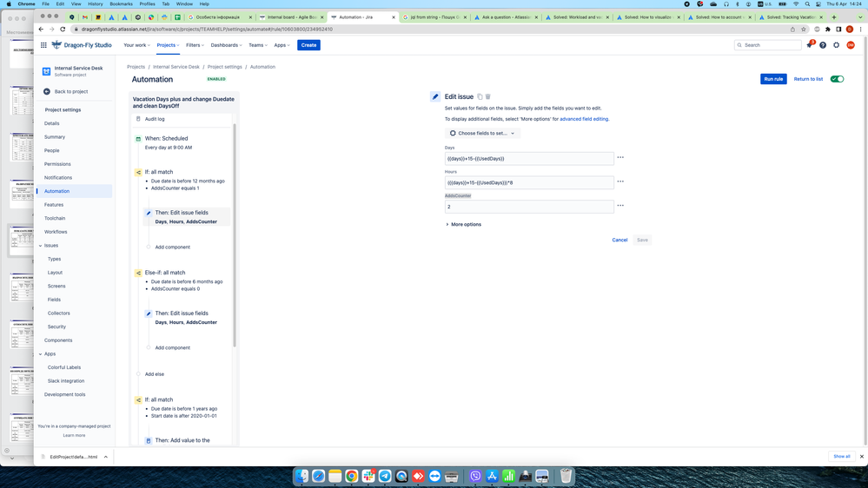
Task: Toggle the rule enabled switch off
Action: [837, 79]
